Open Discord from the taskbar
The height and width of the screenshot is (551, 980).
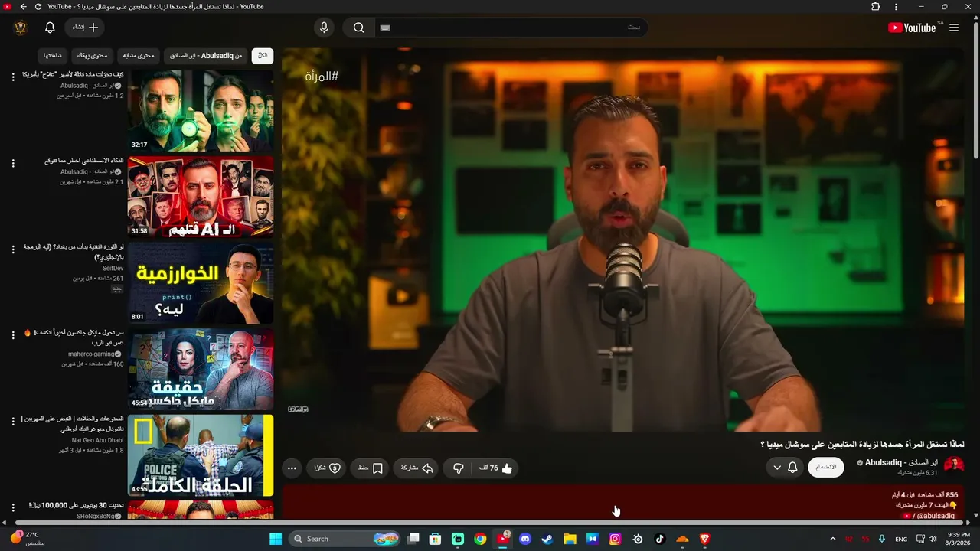point(525,539)
